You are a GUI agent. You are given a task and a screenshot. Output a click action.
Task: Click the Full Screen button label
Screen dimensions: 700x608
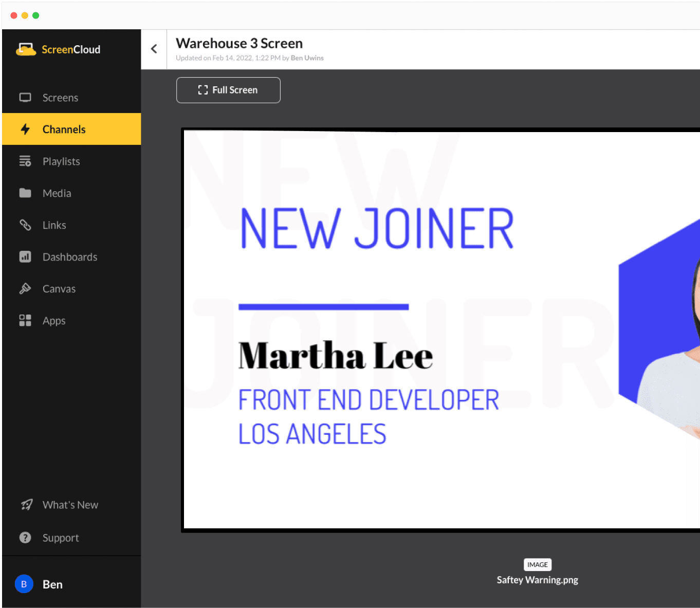point(235,90)
